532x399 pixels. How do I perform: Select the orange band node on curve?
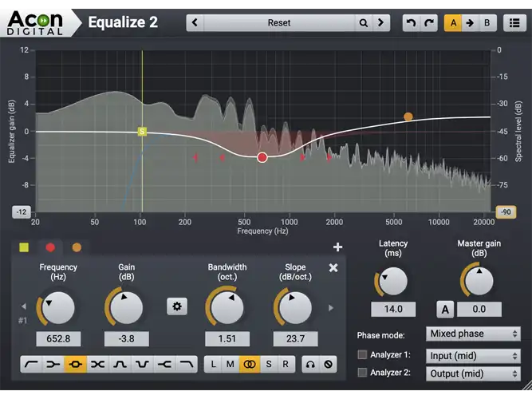[408, 117]
